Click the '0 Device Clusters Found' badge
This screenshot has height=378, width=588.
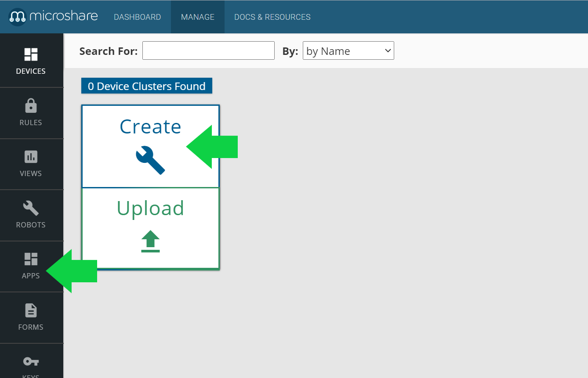(x=147, y=86)
